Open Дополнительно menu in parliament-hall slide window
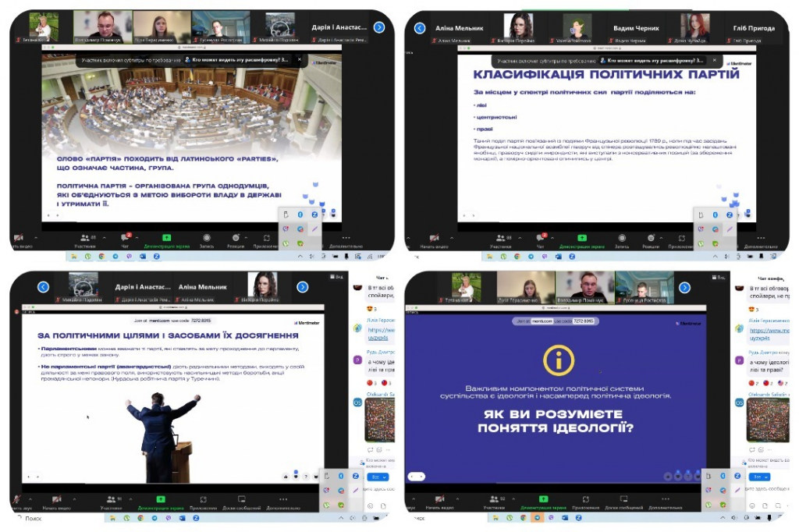Image resolution: width=799 pixels, height=532 pixels. tap(346, 240)
